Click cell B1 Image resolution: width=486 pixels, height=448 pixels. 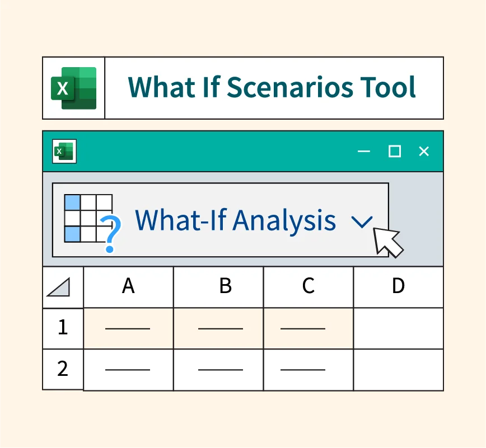point(218,328)
